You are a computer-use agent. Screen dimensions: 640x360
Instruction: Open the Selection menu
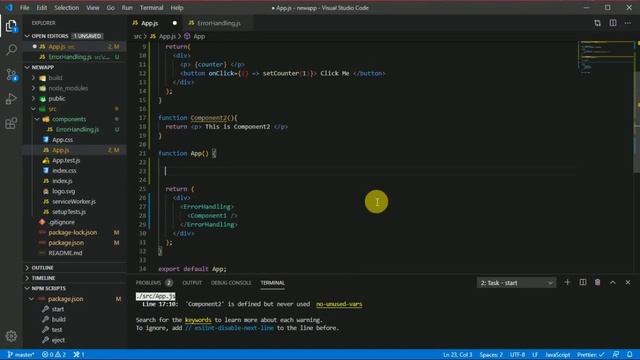tap(67, 8)
